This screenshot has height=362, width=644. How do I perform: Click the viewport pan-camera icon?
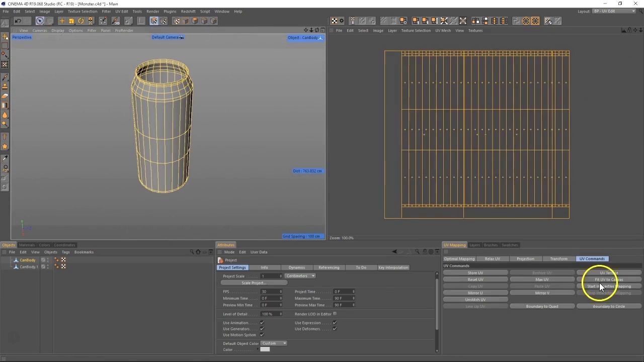(306, 30)
